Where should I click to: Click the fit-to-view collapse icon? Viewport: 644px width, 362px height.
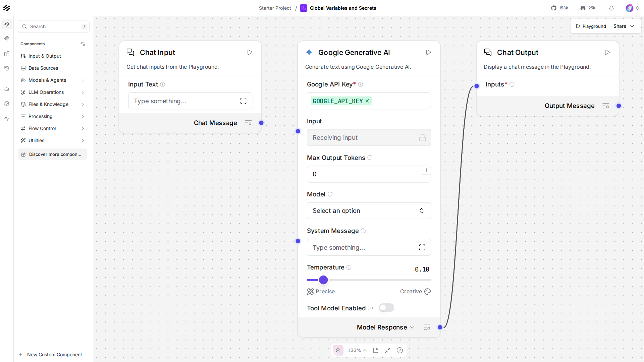[388, 350]
